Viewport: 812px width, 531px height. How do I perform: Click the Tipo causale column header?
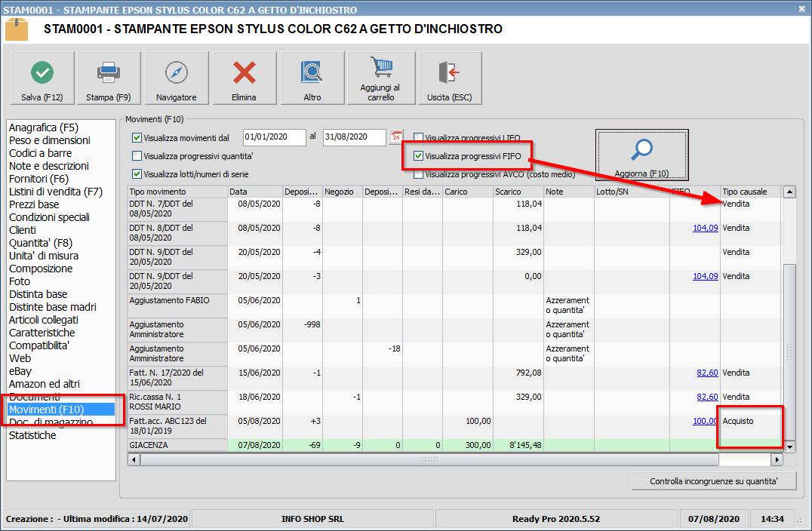point(750,192)
